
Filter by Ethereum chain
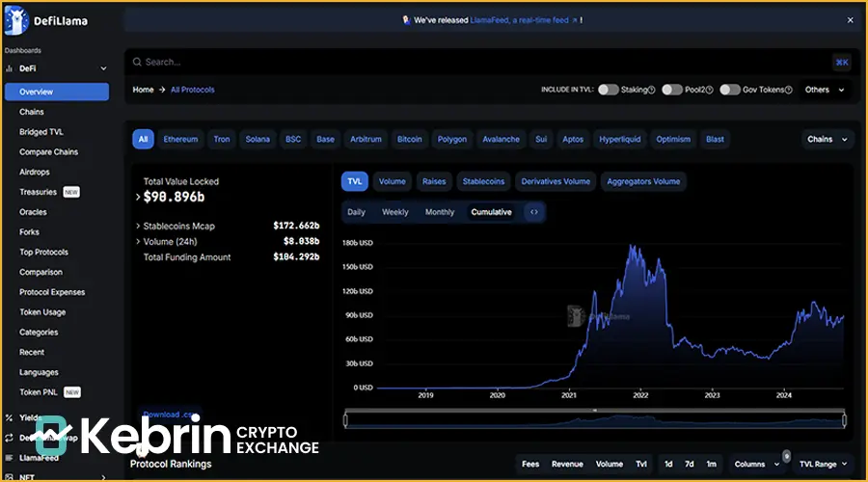(x=180, y=140)
